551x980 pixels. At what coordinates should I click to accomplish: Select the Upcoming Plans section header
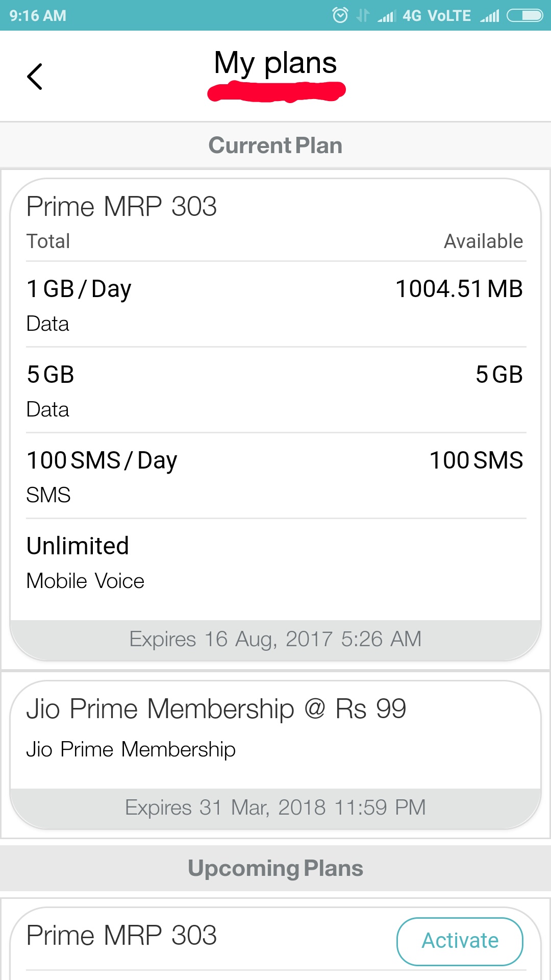(275, 868)
